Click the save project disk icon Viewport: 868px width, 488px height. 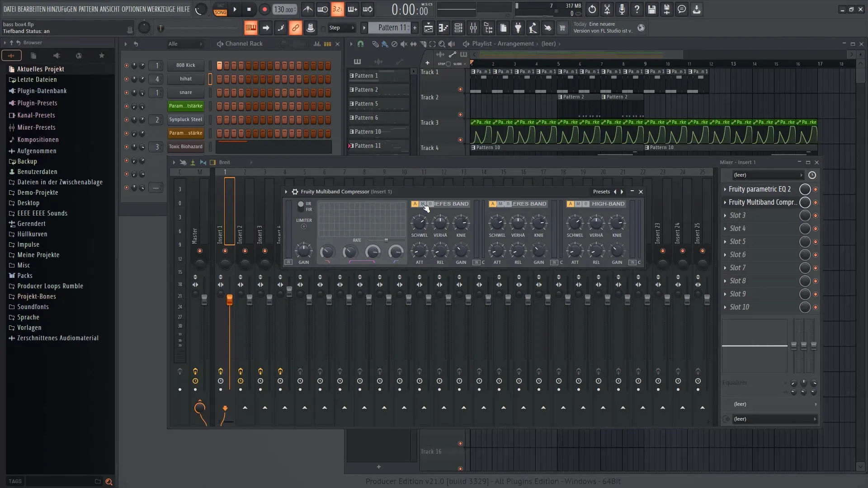[652, 9]
